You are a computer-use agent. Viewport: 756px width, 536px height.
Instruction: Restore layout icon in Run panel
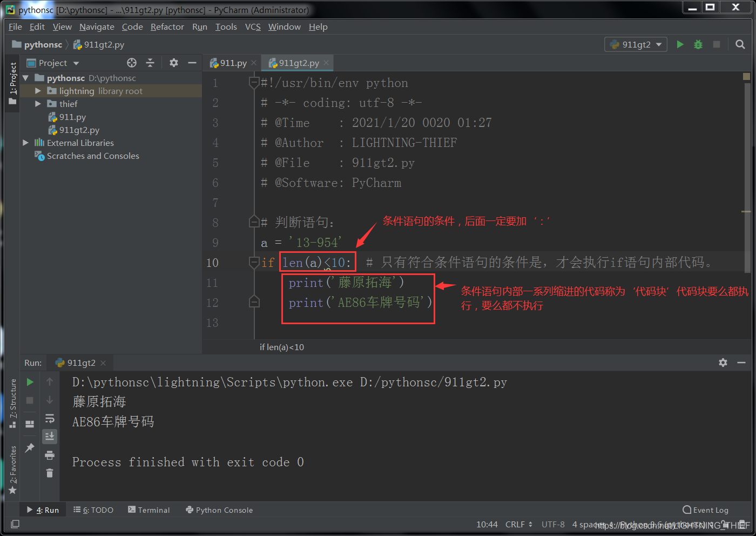[30, 424]
